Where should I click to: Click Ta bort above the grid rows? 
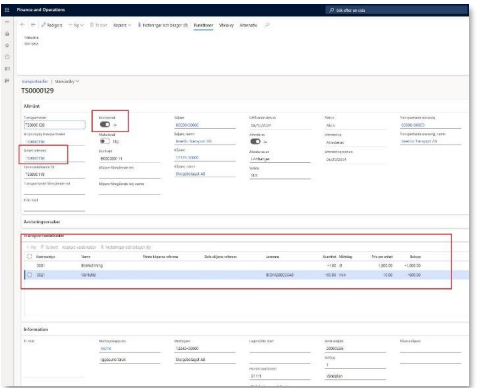pos(49,247)
